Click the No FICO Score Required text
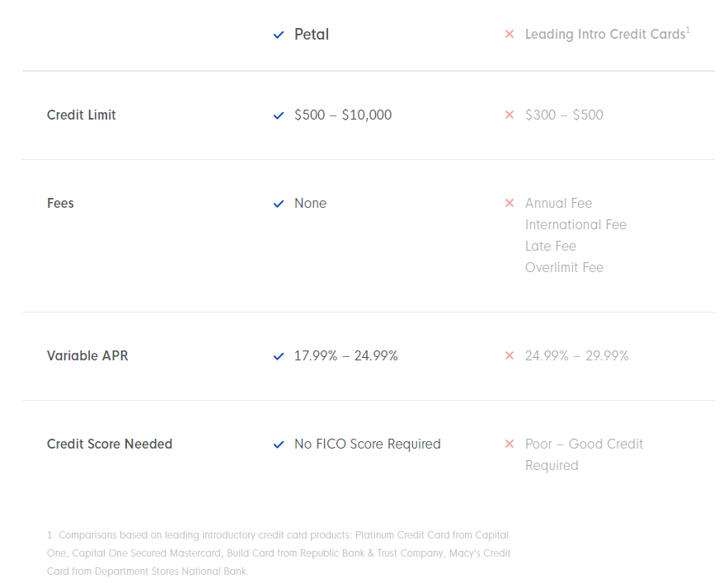The height and width of the screenshot is (583, 728). 367,444
